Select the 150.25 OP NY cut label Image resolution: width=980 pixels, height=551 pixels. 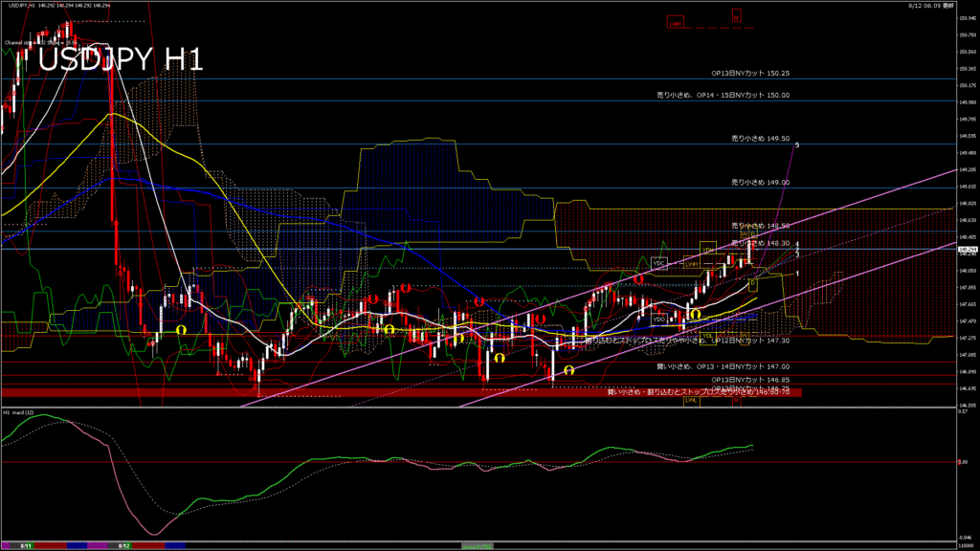(x=749, y=73)
